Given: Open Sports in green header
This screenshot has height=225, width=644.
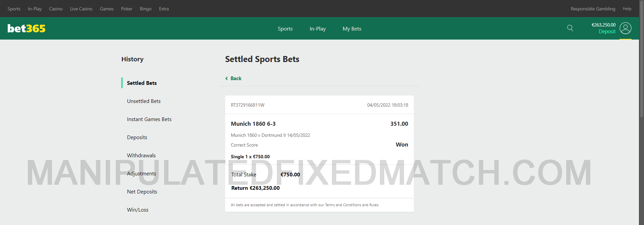Looking at the screenshot, I should coord(285,29).
